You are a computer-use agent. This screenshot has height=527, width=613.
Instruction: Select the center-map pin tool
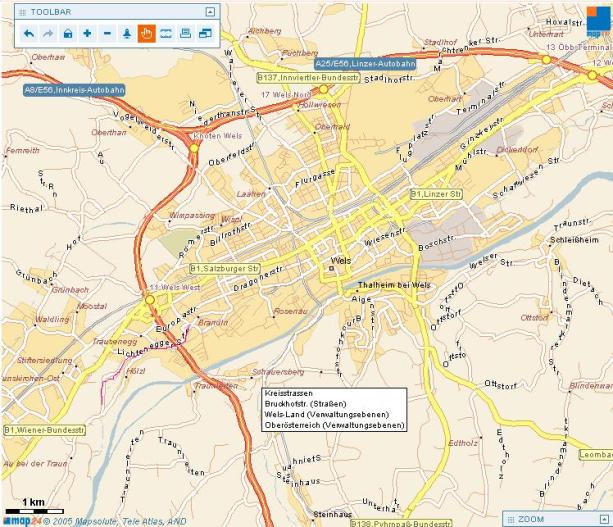pyautogui.click(x=126, y=33)
